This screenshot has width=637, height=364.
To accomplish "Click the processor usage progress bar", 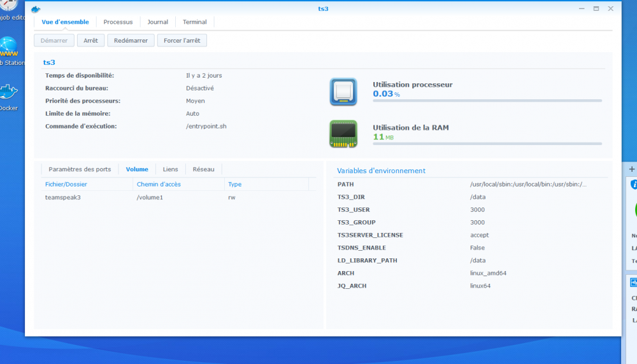I will point(487,101).
